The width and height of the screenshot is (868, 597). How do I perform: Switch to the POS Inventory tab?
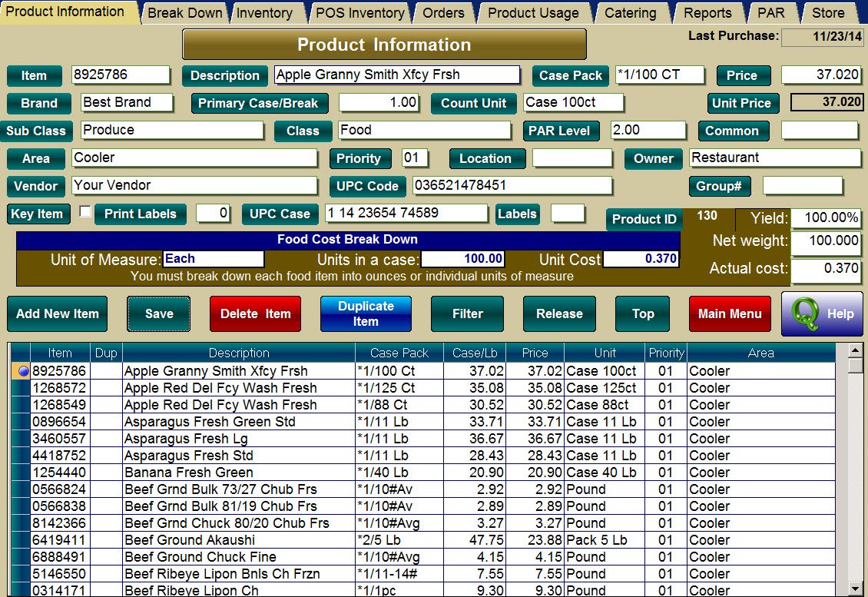359,12
